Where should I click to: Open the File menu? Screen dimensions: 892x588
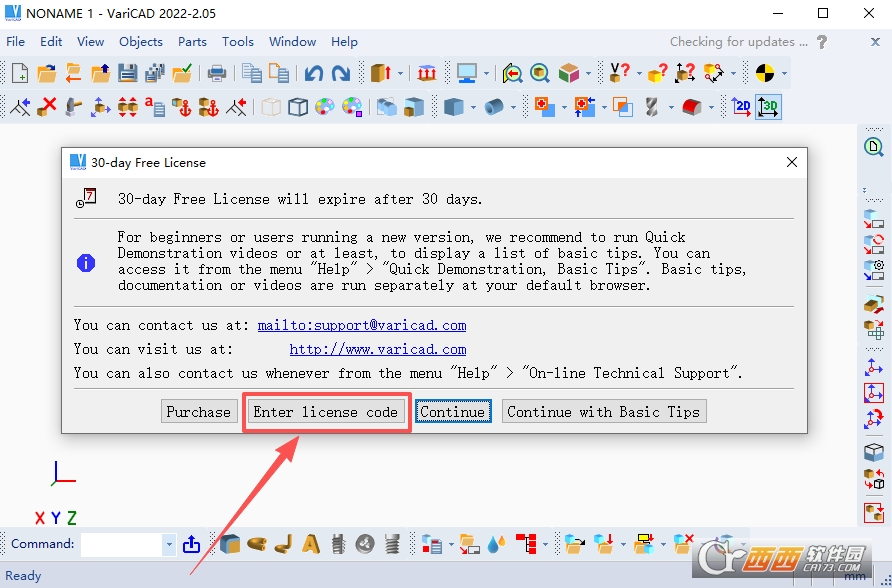pyautogui.click(x=15, y=42)
